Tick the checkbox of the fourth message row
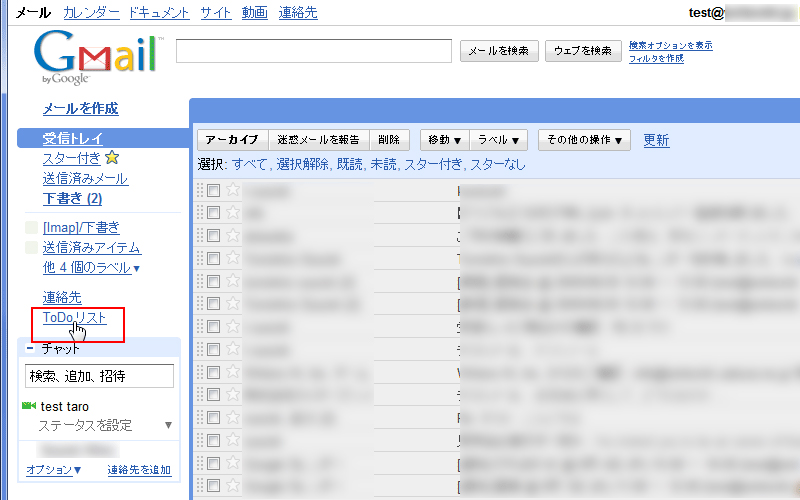This screenshot has width=800, height=500. [x=213, y=259]
